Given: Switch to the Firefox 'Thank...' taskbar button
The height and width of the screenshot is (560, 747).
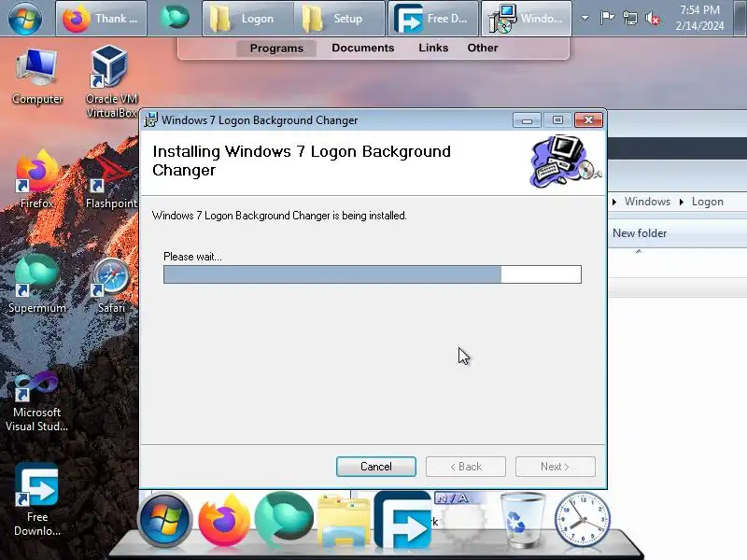Looking at the screenshot, I should tap(101, 19).
